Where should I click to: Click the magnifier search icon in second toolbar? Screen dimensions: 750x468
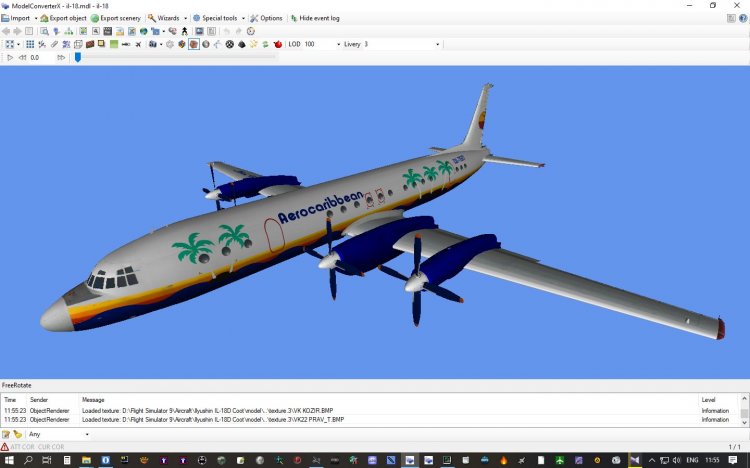tap(44, 31)
